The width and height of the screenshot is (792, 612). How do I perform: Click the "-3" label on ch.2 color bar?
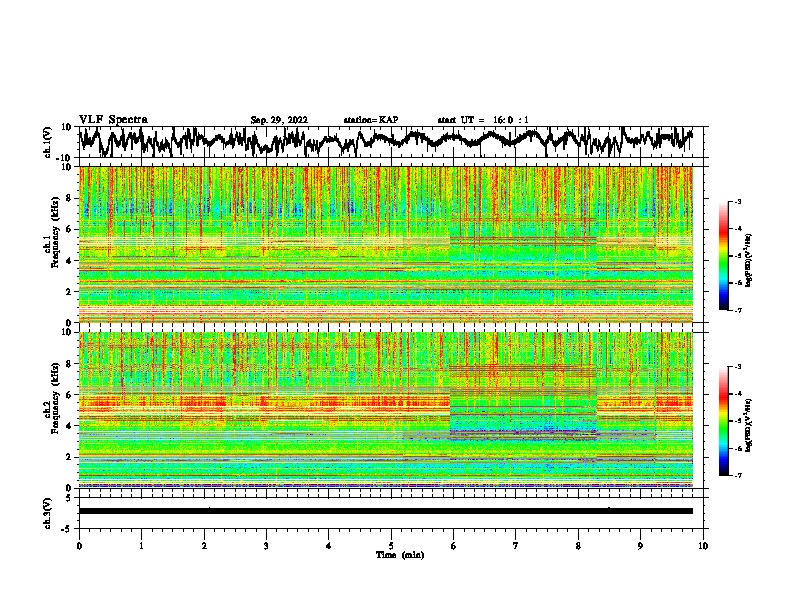[x=737, y=367]
